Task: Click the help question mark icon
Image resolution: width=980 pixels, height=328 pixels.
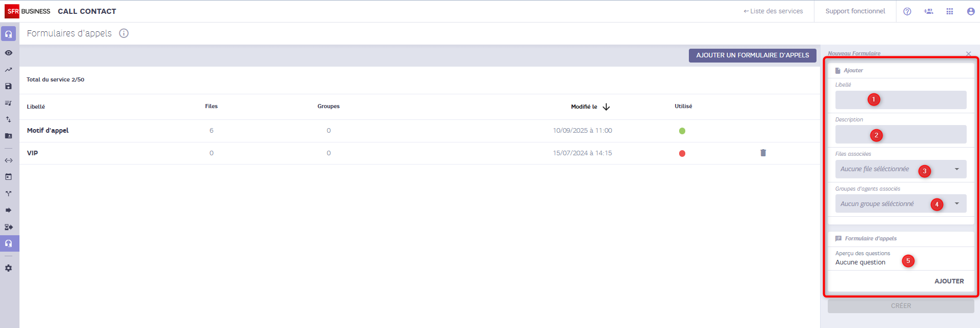Action: [907, 11]
